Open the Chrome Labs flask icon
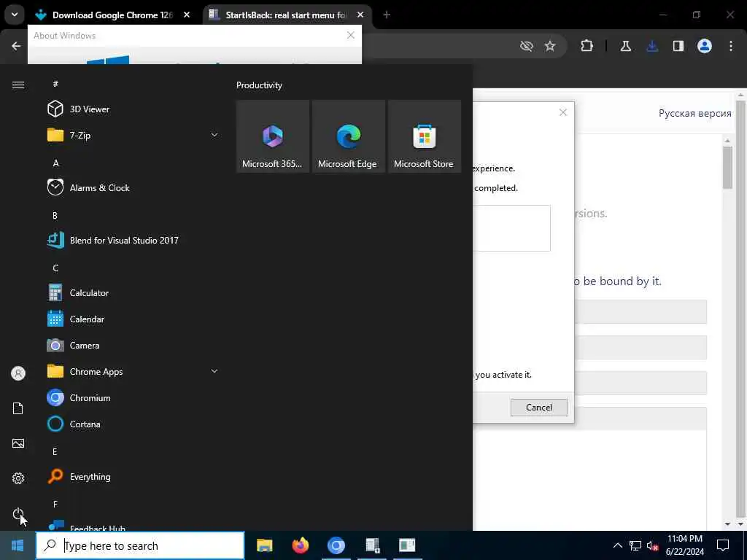Image resolution: width=747 pixels, height=560 pixels. point(625,46)
